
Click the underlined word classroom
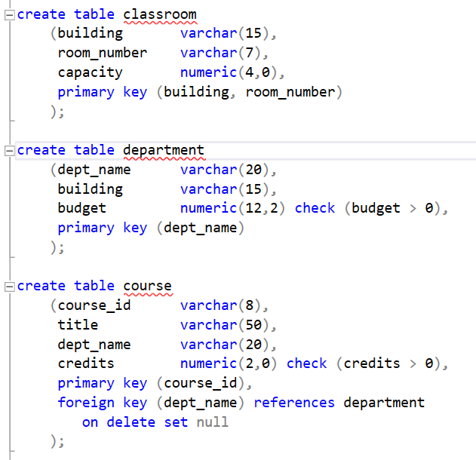pyautogui.click(x=160, y=14)
